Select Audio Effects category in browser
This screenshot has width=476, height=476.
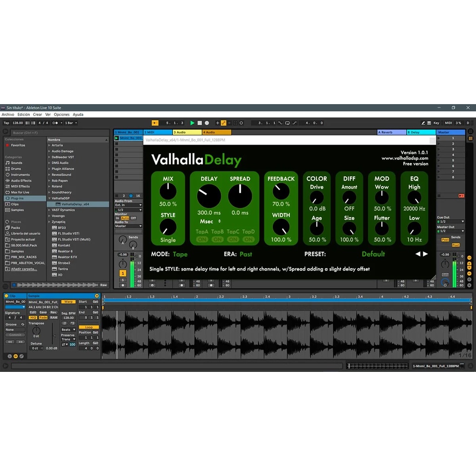coord(21,181)
